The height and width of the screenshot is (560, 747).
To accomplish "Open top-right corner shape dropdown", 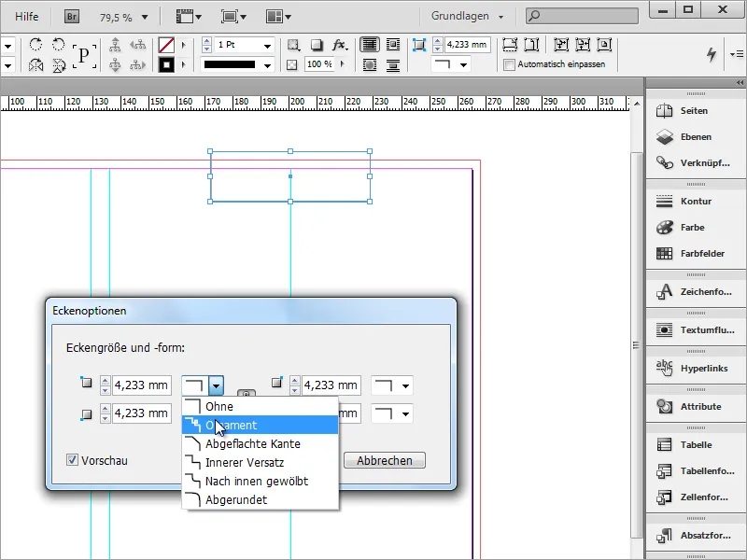I will tap(405, 385).
